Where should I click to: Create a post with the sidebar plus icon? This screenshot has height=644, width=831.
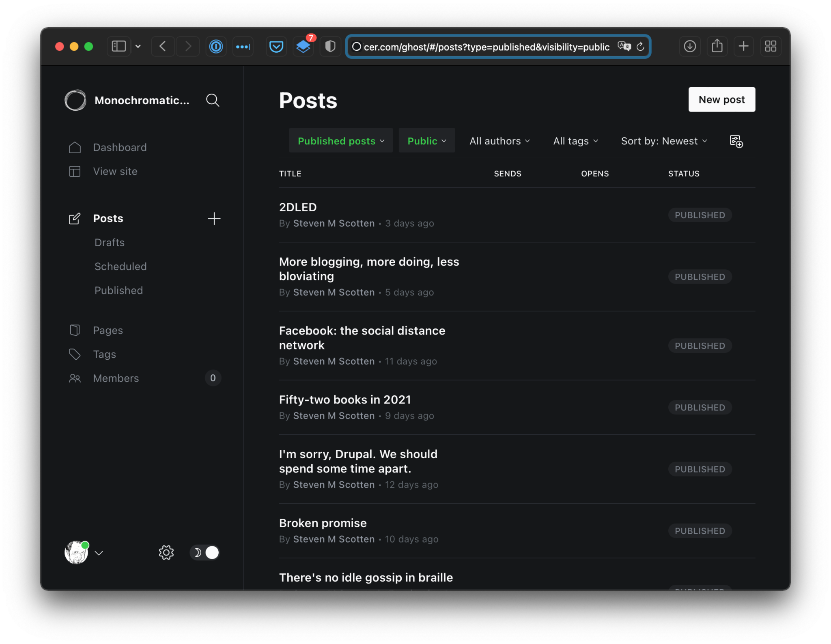pos(214,219)
